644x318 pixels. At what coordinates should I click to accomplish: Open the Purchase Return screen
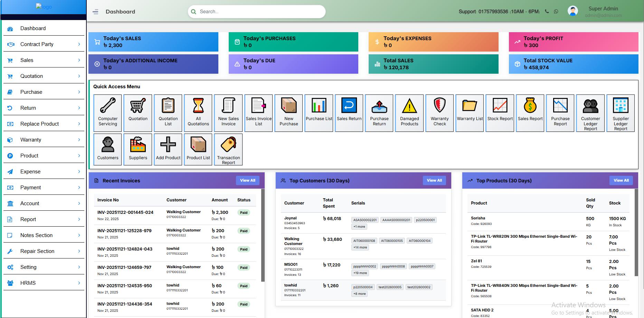[x=379, y=113]
